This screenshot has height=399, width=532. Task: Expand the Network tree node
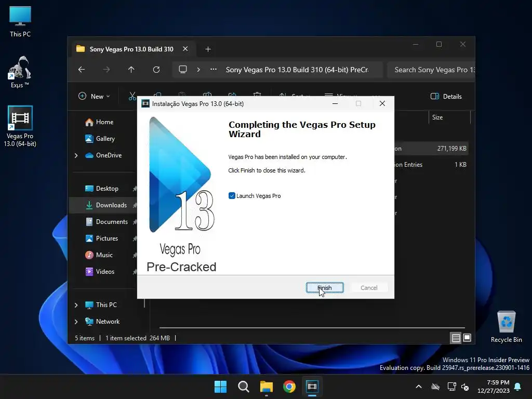coord(76,322)
